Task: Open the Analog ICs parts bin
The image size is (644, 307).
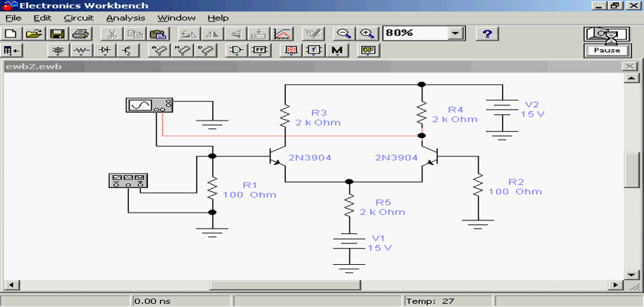Action: click(x=159, y=51)
